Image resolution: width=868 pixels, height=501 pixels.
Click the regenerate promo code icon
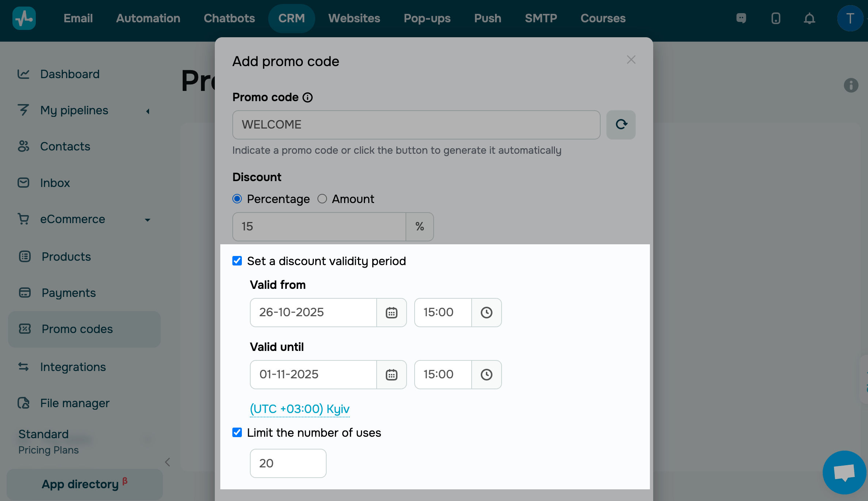(x=621, y=125)
